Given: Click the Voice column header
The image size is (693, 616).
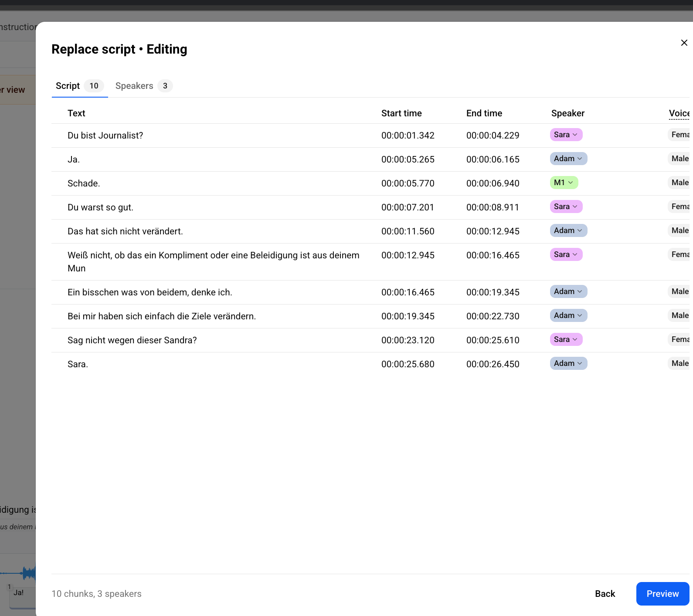Looking at the screenshot, I should pyautogui.click(x=679, y=113).
